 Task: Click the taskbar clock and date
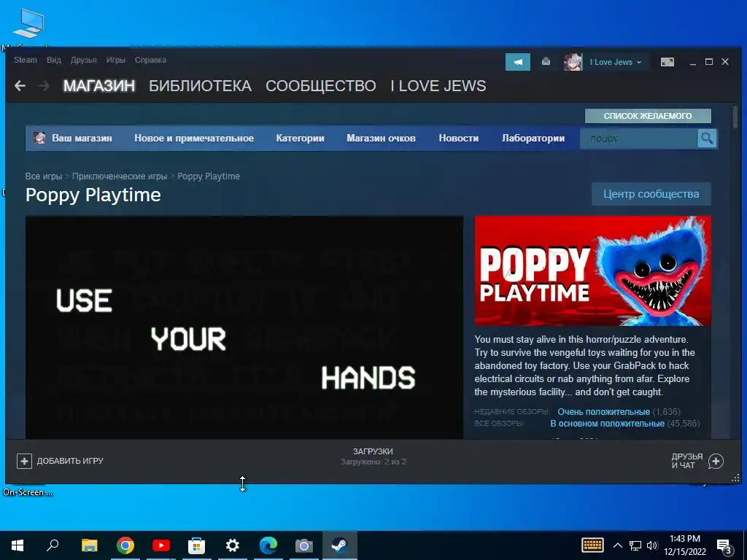click(685, 545)
